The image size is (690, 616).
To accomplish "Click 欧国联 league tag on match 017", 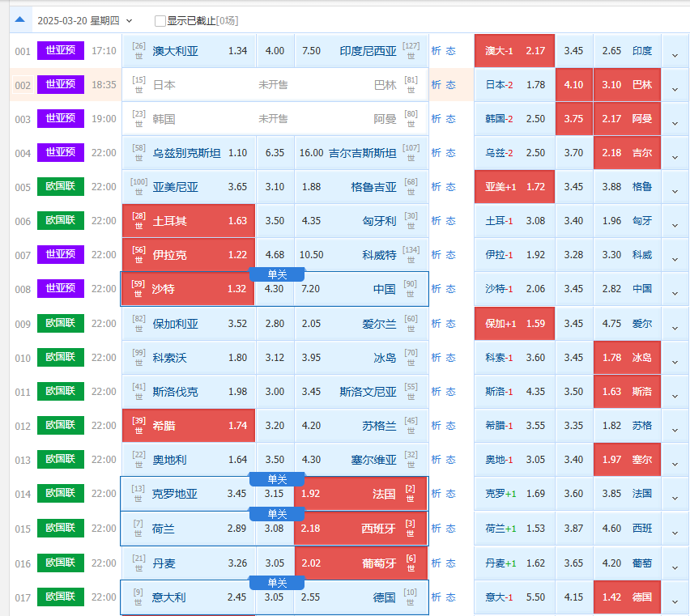I will pos(61,597).
